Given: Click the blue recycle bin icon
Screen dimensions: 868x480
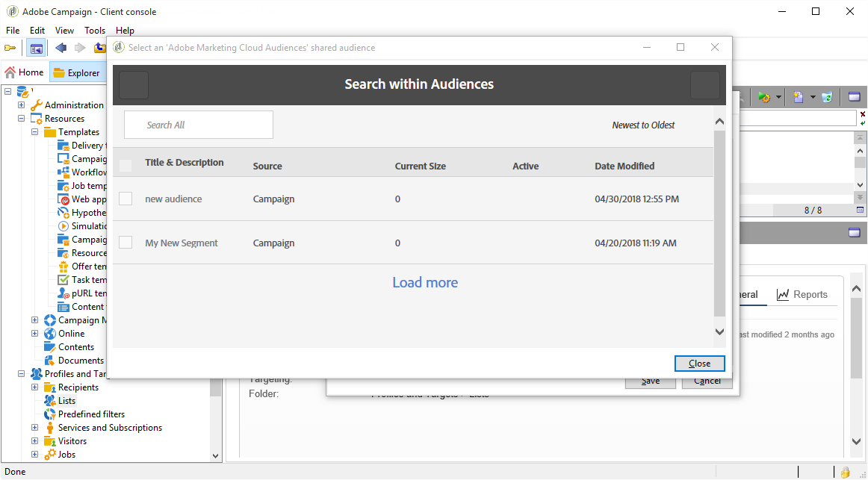Looking at the screenshot, I should pos(826,97).
